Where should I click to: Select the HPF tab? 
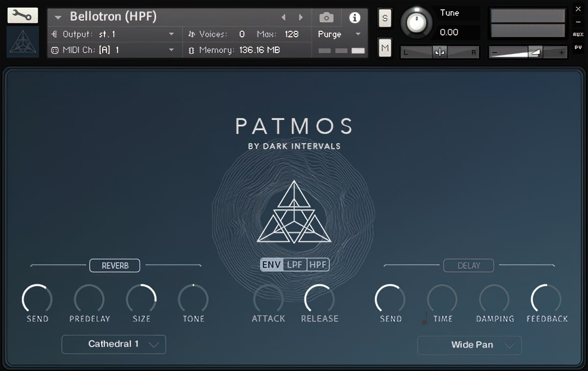318,265
